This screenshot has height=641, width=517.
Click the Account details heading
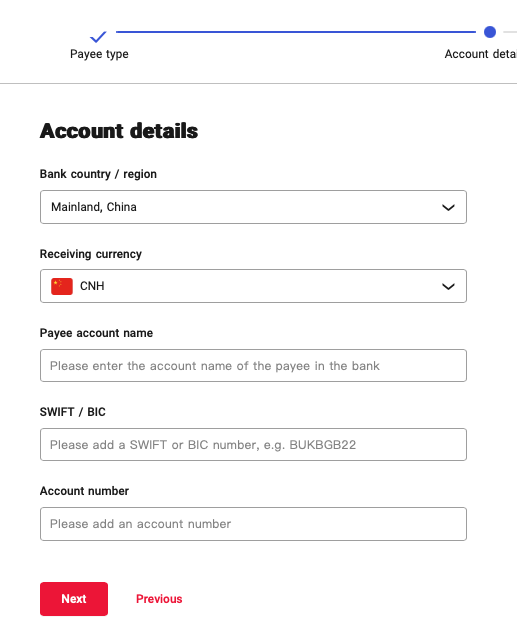pos(119,131)
